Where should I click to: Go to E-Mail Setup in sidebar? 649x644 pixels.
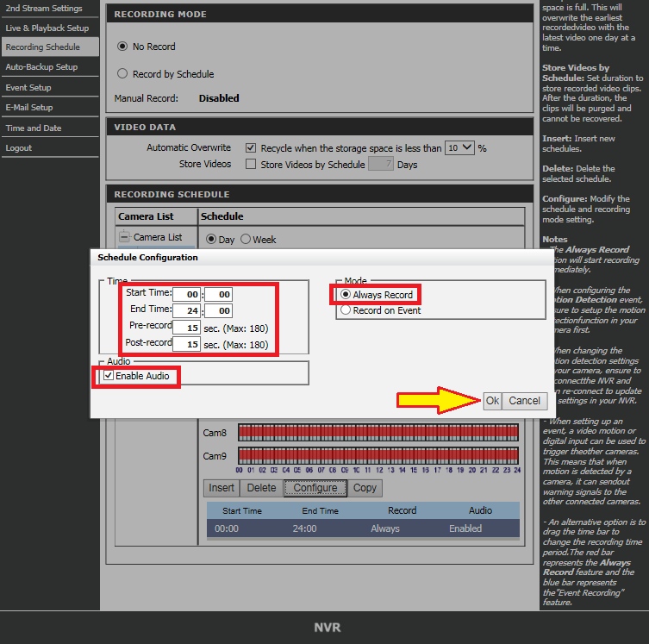pyautogui.click(x=29, y=108)
